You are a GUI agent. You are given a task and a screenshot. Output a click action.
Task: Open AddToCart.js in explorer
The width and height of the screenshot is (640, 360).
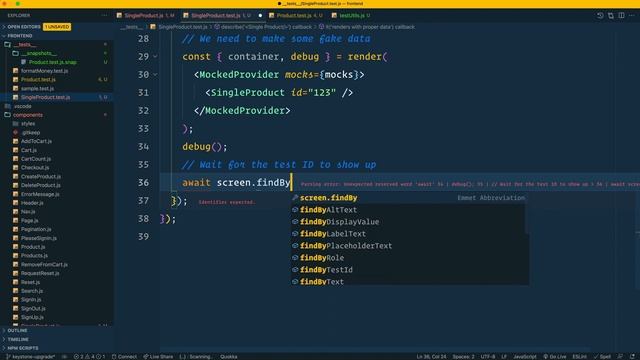[36, 141]
